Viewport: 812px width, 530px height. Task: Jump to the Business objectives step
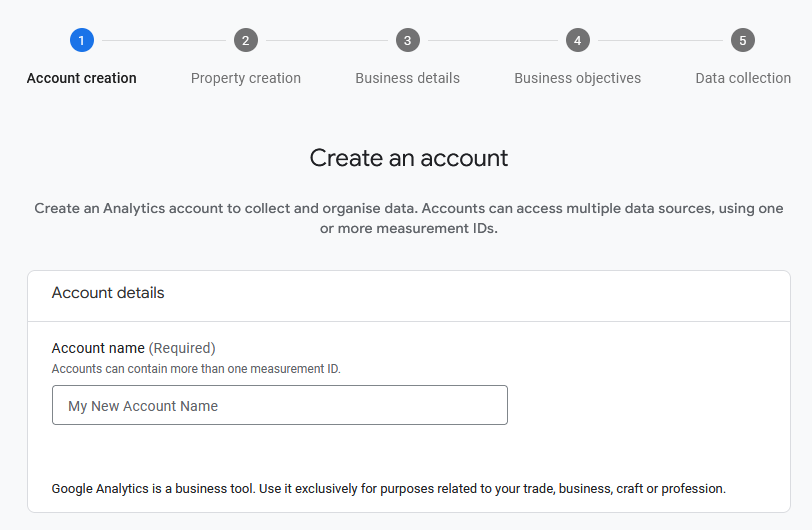(x=577, y=78)
